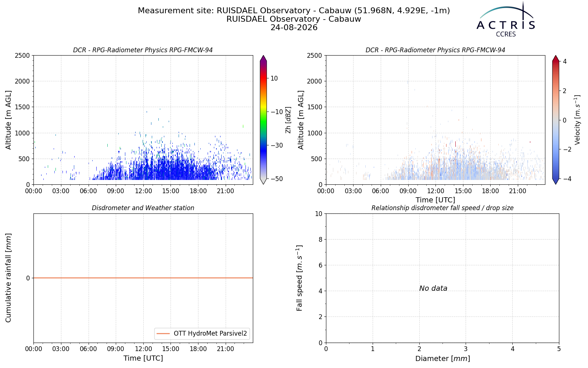Click the 'Zh [dBZ]' colorbar label

click(x=288, y=120)
